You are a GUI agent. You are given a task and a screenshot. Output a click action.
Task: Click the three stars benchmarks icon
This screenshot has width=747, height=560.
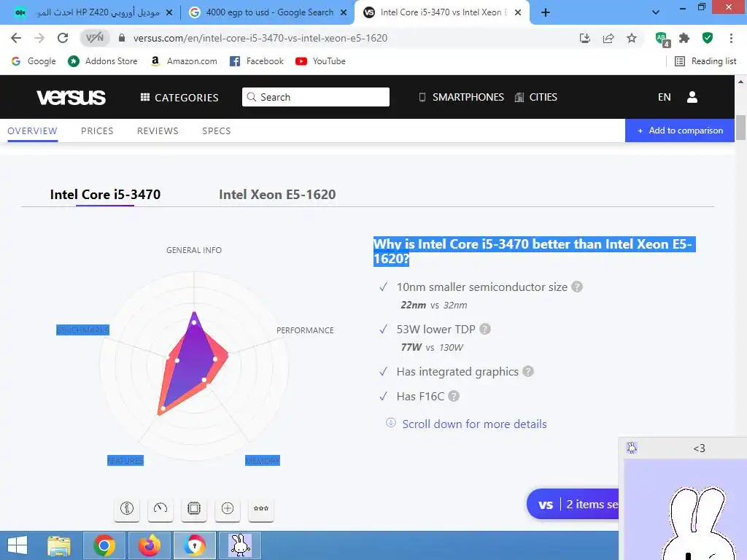(261, 508)
